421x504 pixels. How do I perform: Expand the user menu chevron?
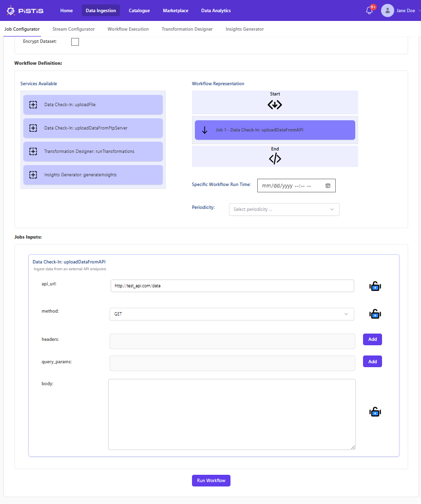(419, 11)
